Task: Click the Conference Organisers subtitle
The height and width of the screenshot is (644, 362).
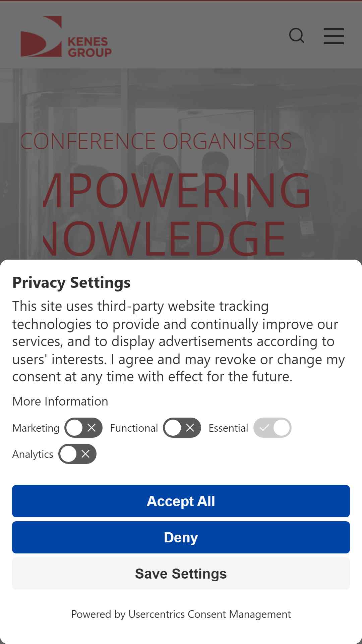Action: click(156, 141)
